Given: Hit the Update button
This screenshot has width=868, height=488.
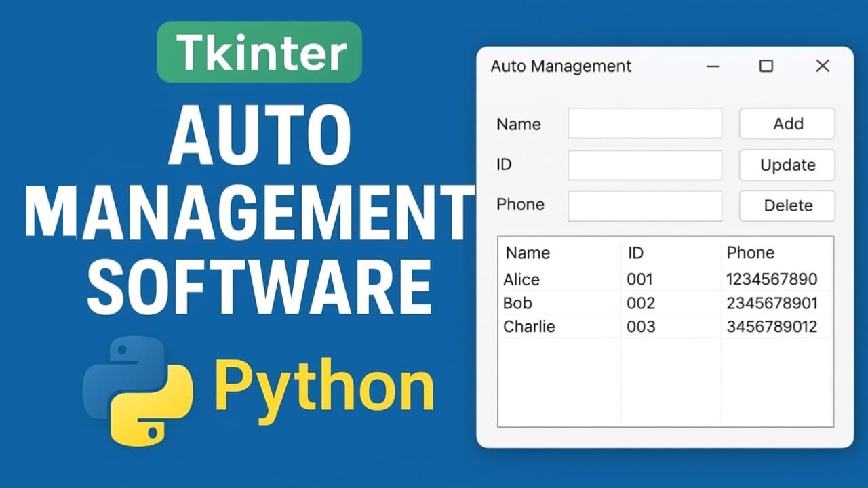Looking at the screenshot, I should [x=787, y=165].
